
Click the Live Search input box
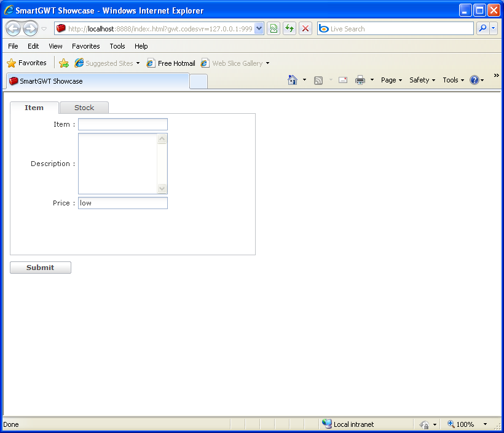pos(395,29)
